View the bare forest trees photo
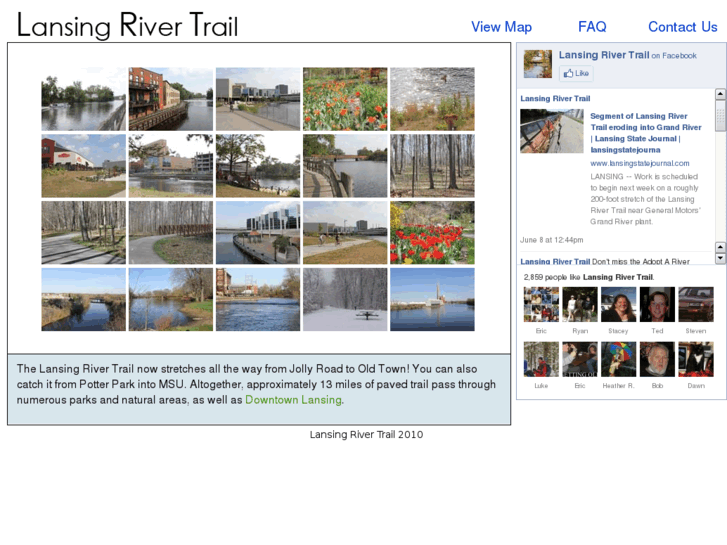 432,166
